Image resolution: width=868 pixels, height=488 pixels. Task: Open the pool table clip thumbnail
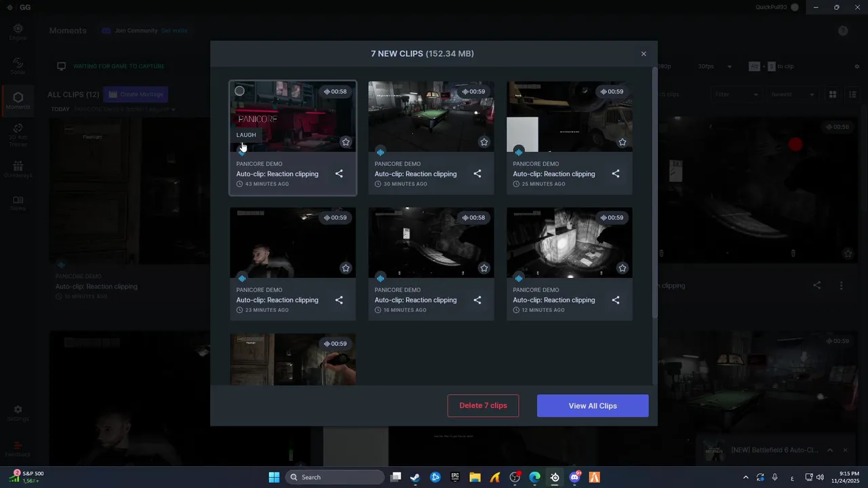[x=431, y=117]
